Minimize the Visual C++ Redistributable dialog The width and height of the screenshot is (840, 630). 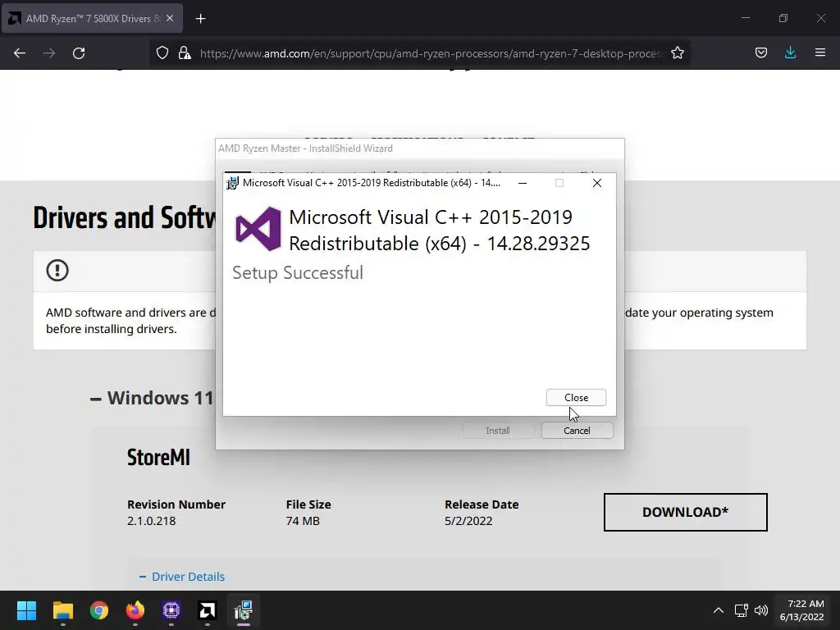tap(523, 183)
